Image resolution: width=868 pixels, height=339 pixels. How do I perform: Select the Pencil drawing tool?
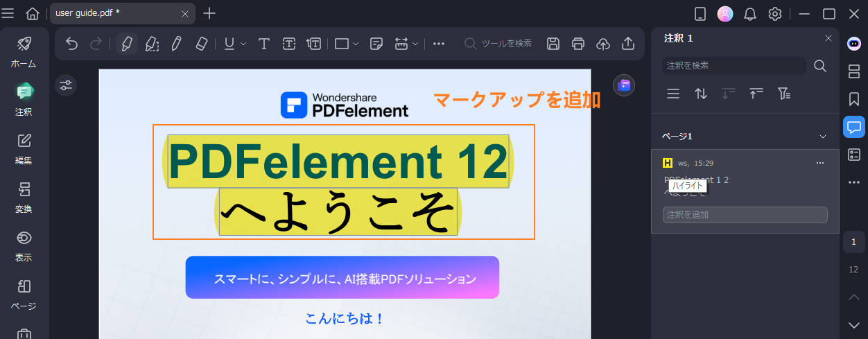(176, 44)
